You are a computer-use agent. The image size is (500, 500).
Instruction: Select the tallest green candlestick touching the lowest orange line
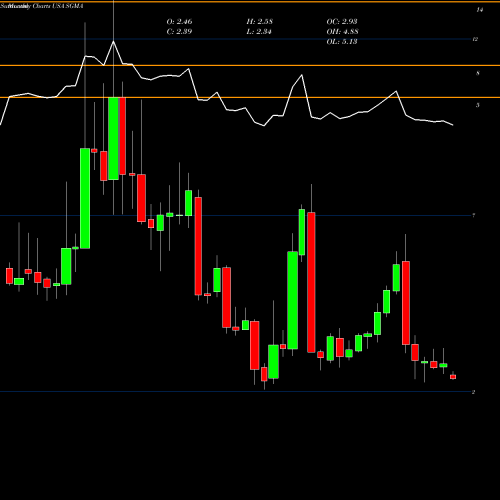(x=113, y=139)
